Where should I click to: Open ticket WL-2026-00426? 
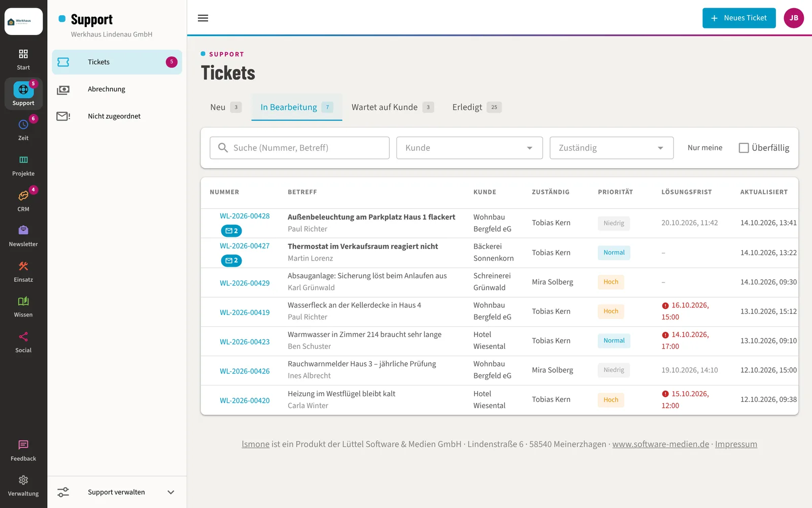tap(245, 371)
